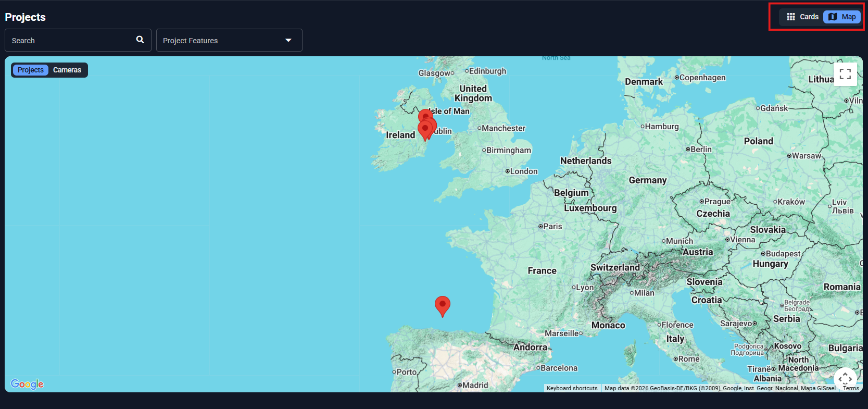Select the Cameras tab on the map
Image resolution: width=868 pixels, height=409 pixels.
[67, 70]
